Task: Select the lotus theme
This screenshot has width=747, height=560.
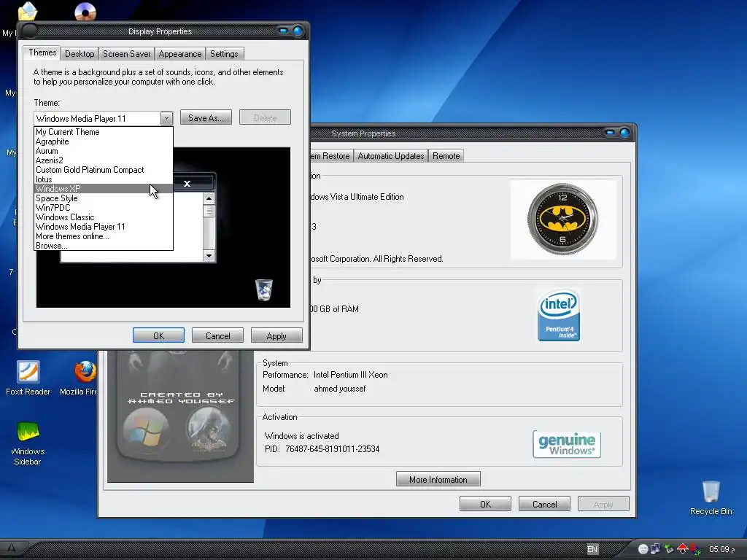Action: pos(104,179)
